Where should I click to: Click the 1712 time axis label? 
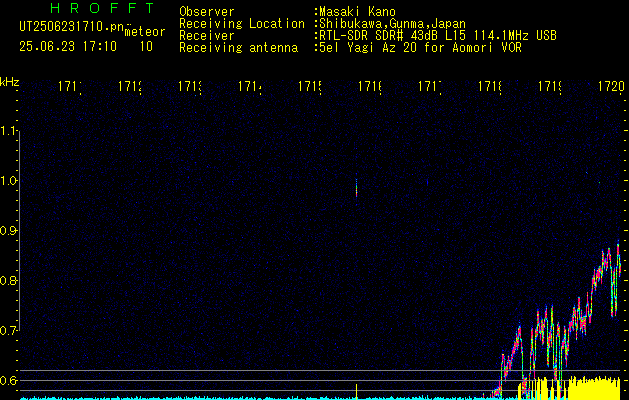[x=130, y=86]
